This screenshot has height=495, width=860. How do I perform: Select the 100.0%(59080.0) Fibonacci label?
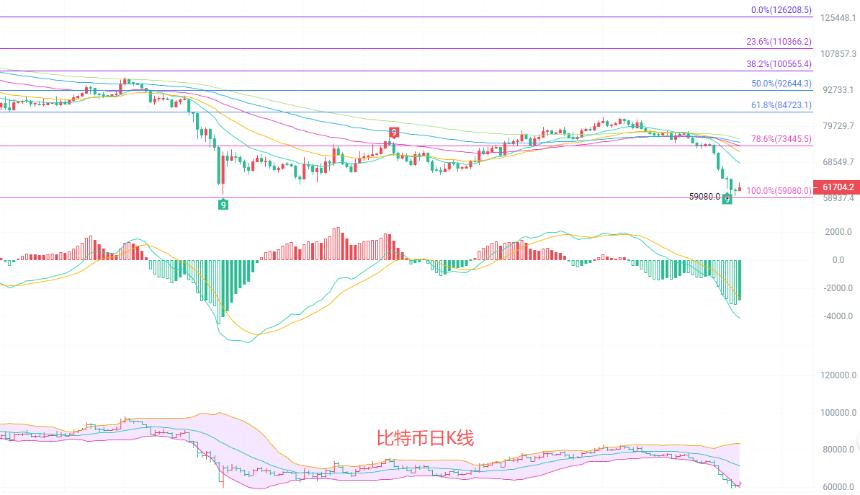pos(779,191)
